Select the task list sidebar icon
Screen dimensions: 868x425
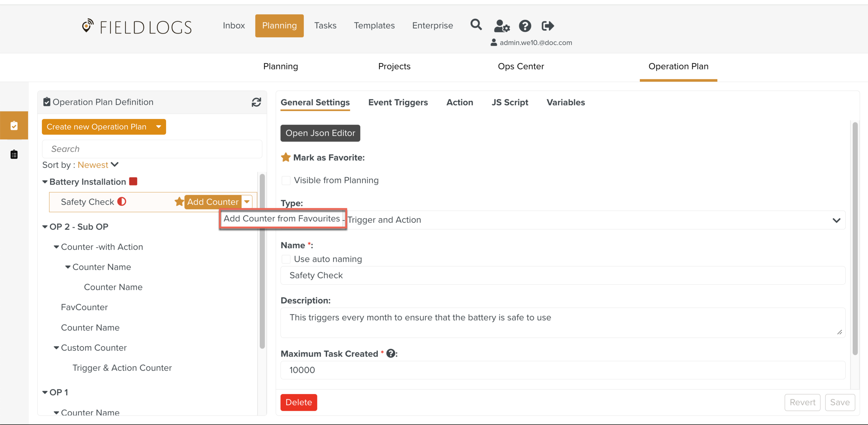[x=14, y=154]
